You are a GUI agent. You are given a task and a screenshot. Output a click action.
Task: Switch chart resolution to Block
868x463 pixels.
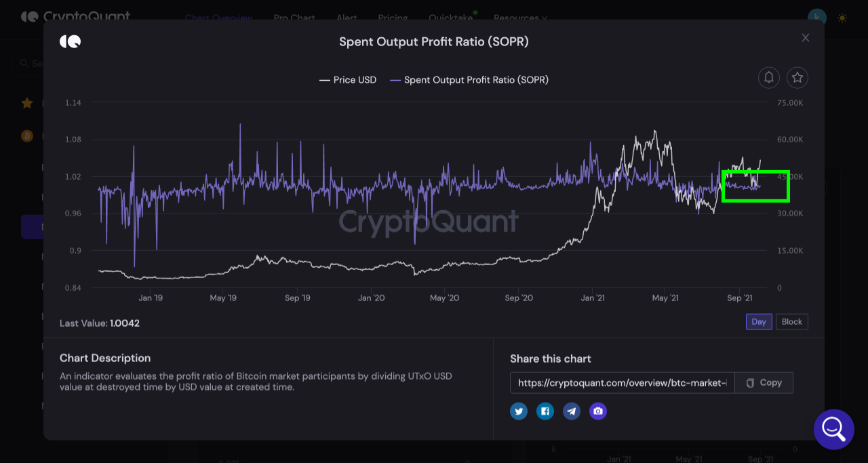(x=791, y=321)
